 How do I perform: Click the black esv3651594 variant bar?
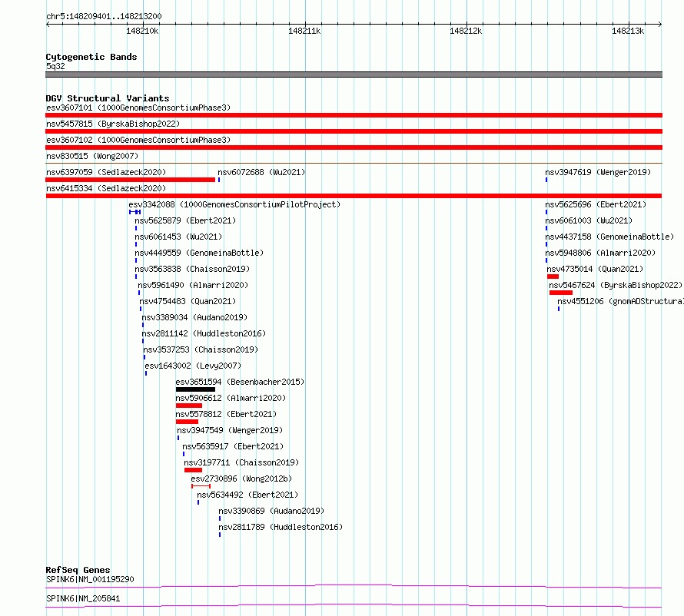click(x=195, y=389)
